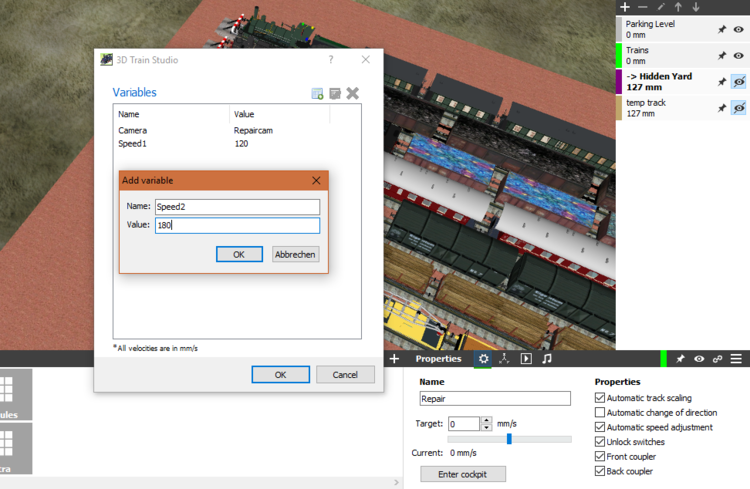Viewport: 750px width, 489px height.
Task: Toggle visibility of temp track layer
Action: tap(739, 108)
